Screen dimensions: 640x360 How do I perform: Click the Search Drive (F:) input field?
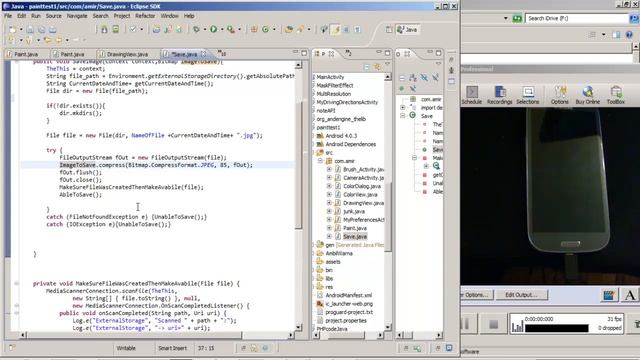(576, 18)
